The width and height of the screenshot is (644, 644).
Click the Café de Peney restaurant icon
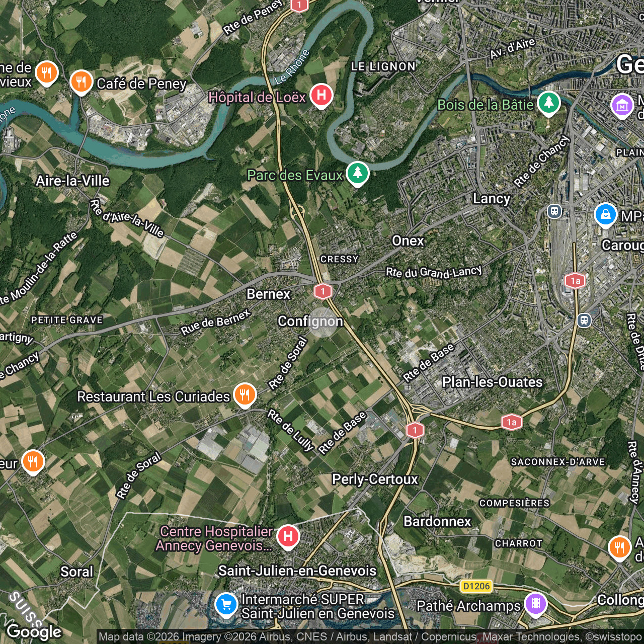pos(81,82)
